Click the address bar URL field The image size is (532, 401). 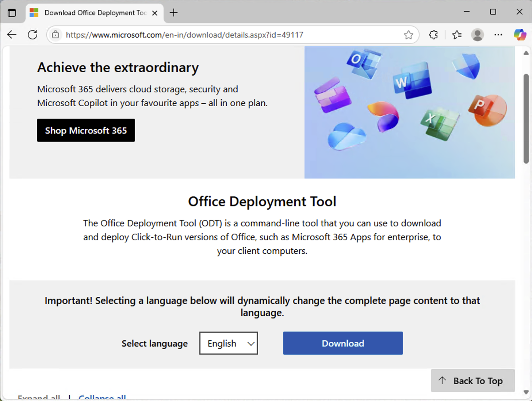233,35
